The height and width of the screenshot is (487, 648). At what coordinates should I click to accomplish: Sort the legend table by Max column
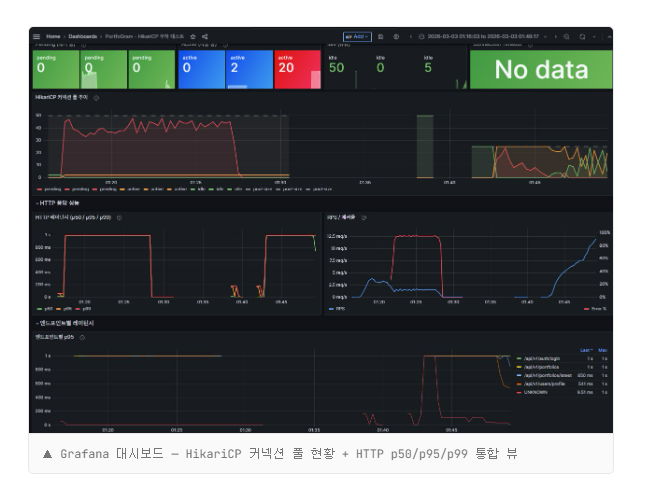pyautogui.click(x=603, y=350)
